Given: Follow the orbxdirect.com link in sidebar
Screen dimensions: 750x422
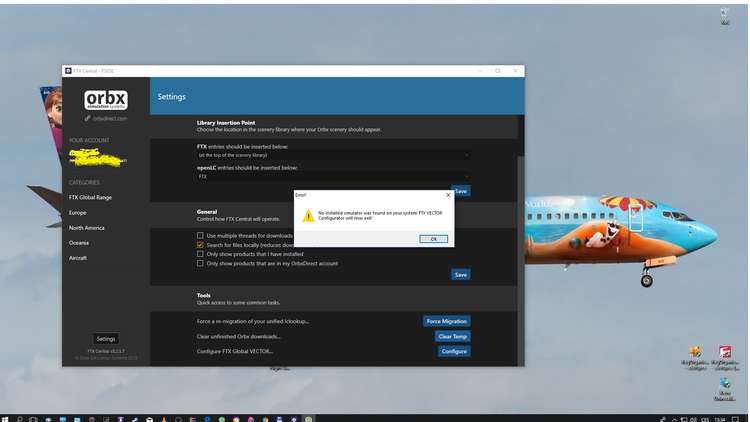Looking at the screenshot, I should click(106, 118).
